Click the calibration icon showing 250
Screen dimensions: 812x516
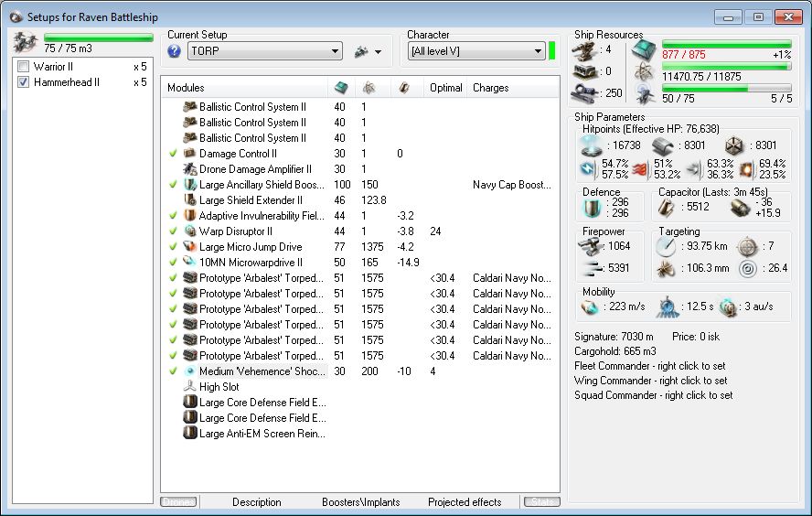[x=585, y=93]
